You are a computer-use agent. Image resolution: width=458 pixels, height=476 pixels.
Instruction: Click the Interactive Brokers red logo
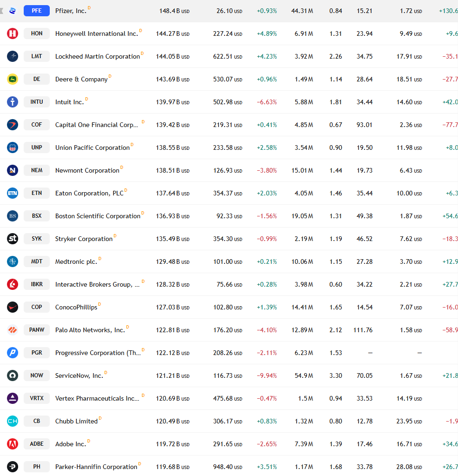(x=13, y=284)
